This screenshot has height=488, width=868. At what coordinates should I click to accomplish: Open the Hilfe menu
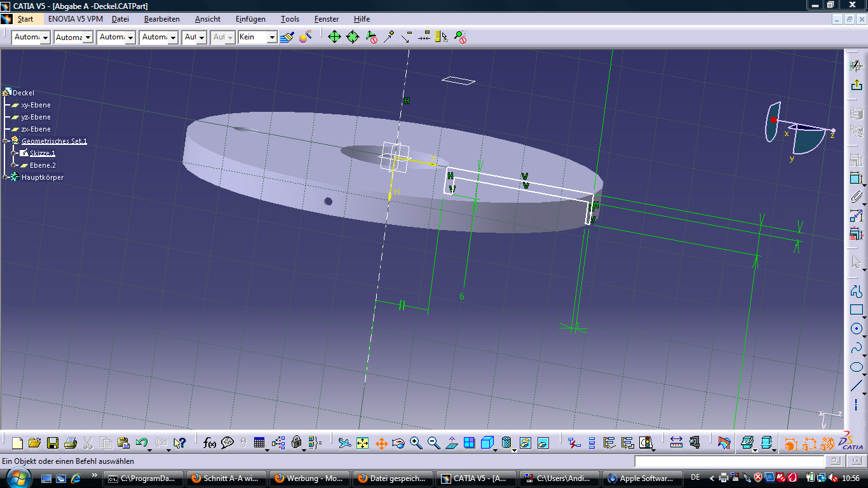point(362,19)
